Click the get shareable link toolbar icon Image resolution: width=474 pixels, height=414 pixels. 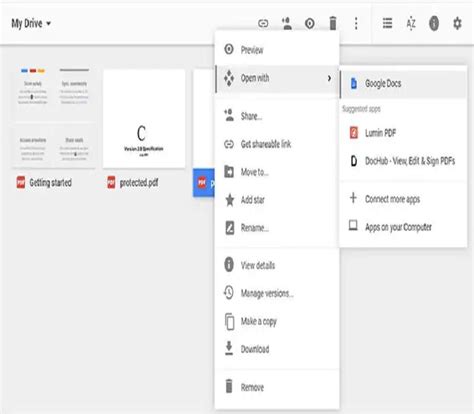263,23
